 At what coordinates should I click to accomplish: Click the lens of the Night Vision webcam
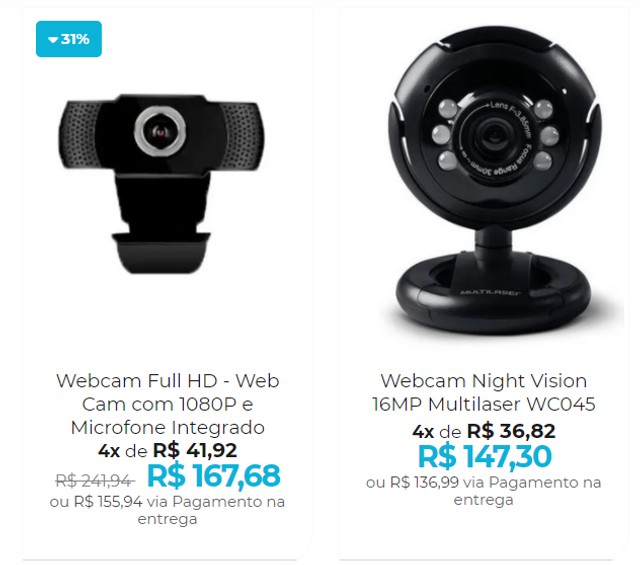click(495, 138)
